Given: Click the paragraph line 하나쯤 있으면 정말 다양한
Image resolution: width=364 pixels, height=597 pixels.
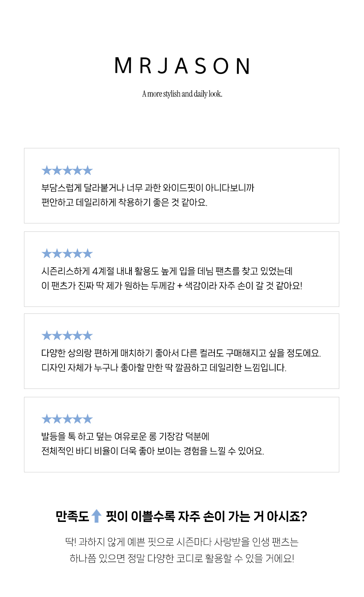Looking at the screenshot, I should (182, 558).
